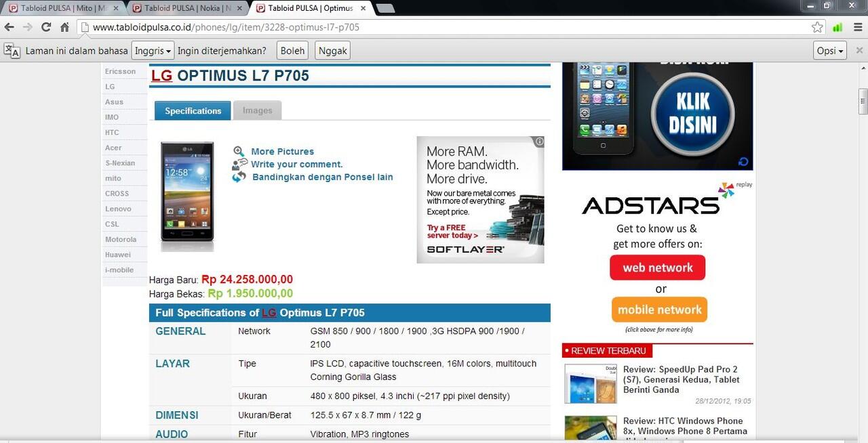Open mito brand in the sidebar
Screen dimensions: 868x443
[x=113, y=178]
